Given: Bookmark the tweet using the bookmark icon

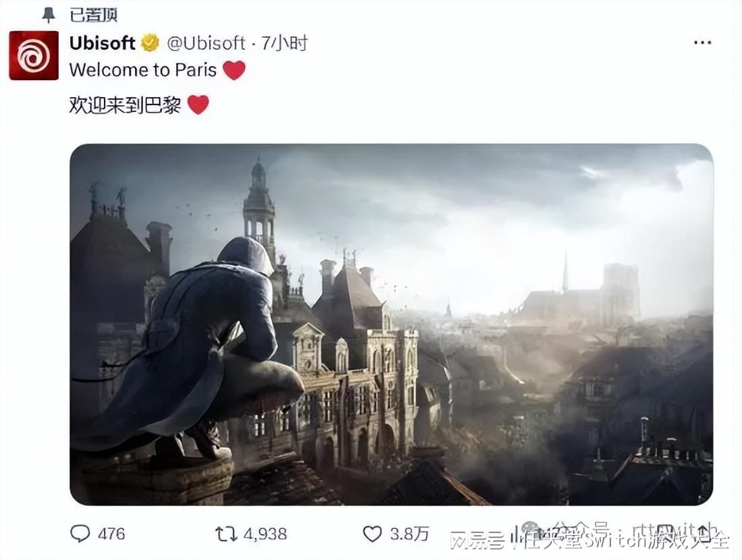Looking at the screenshot, I should pos(665,532).
